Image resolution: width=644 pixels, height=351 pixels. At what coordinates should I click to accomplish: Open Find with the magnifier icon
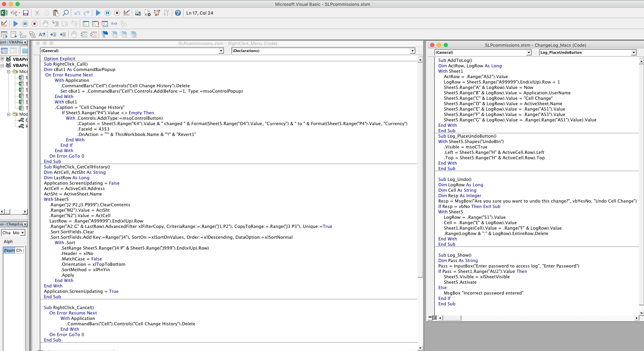coord(66,13)
